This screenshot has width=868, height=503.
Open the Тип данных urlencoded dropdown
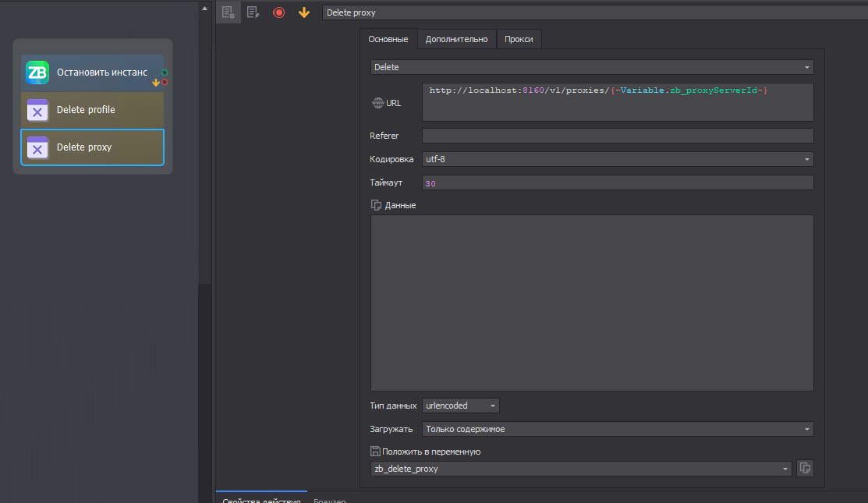click(460, 406)
